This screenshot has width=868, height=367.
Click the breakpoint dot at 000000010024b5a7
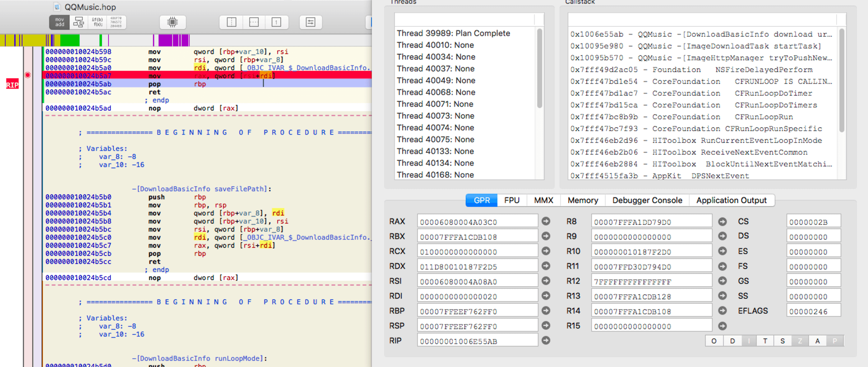(28, 75)
